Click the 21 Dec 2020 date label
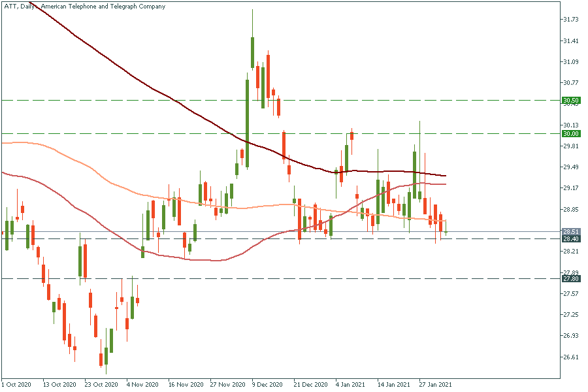This screenshot has width=588, height=392. click(309, 385)
